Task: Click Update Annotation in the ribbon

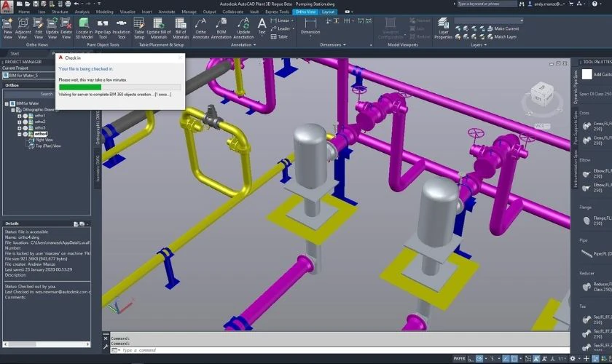Action: point(243,28)
